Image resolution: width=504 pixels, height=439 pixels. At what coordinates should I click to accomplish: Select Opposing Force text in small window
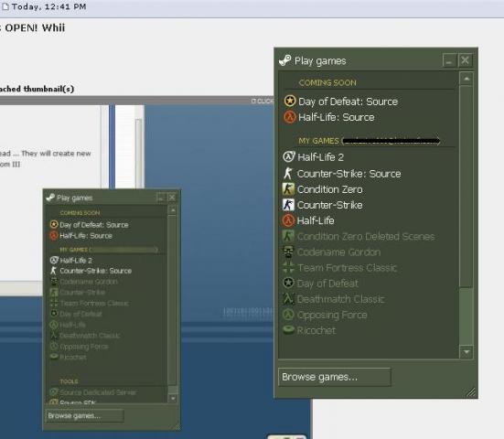coord(84,347)
